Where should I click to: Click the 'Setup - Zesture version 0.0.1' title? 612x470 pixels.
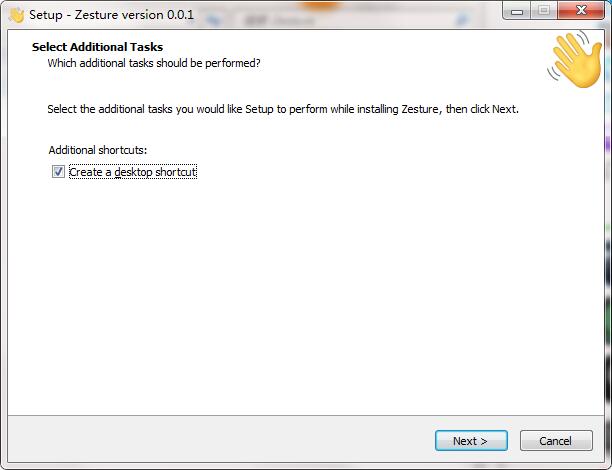coord(111,15)
